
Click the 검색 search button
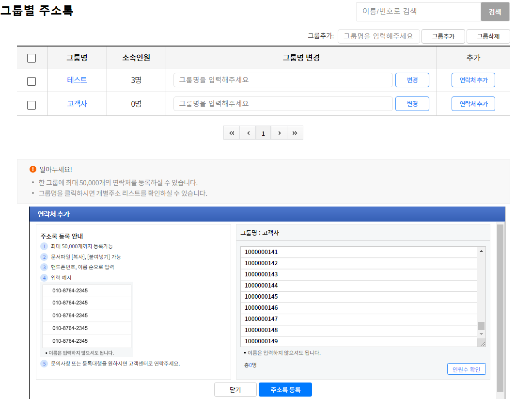point(495,12)
